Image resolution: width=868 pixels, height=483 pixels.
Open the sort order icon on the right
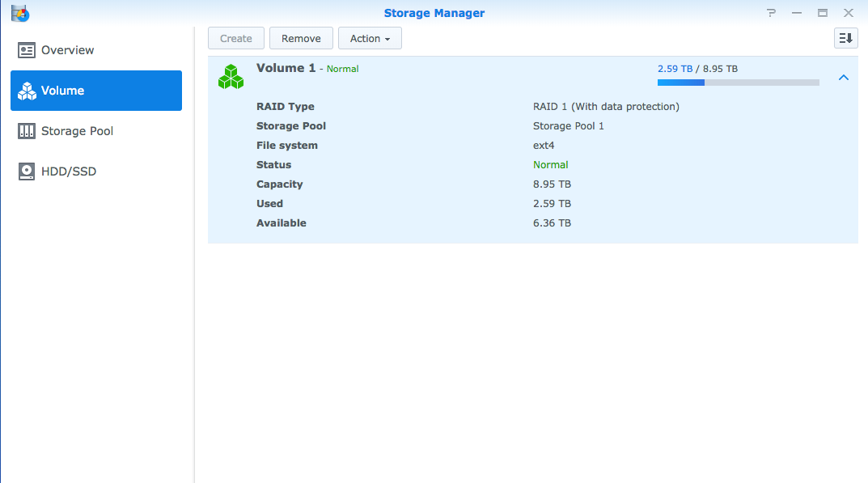coord(845,37)
